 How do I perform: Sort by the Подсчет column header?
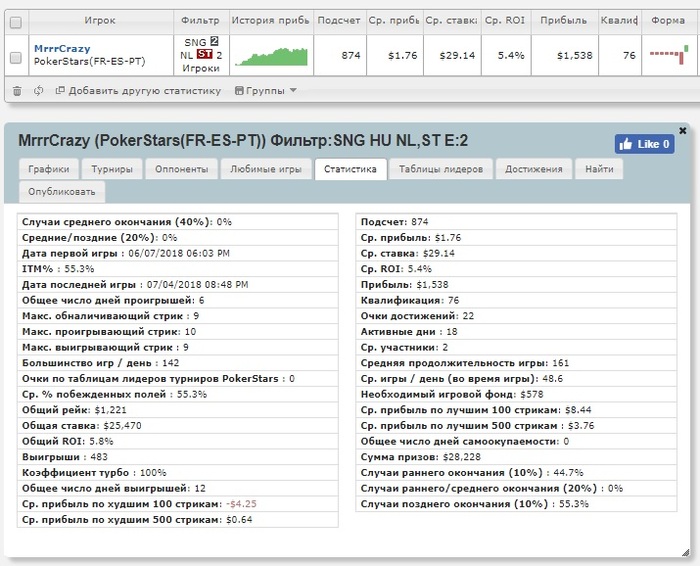[x=339, y=21]
